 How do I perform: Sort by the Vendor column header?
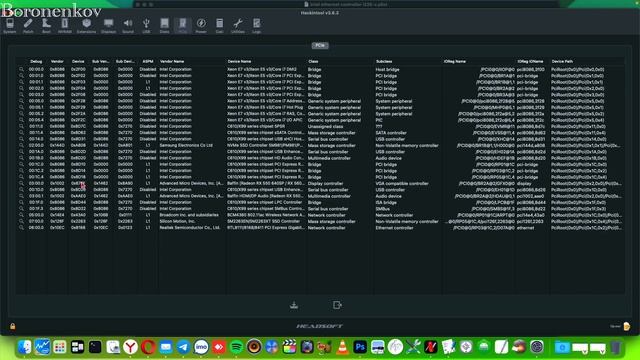57,62
